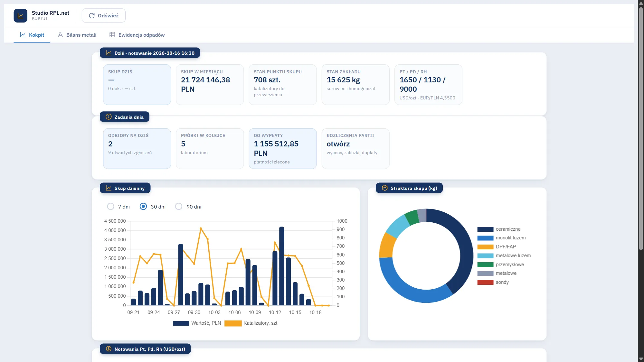Viewport: 644px width, 362px height.
Task: Select the 30 dni radio option
Action: click(x=143, y=207)
